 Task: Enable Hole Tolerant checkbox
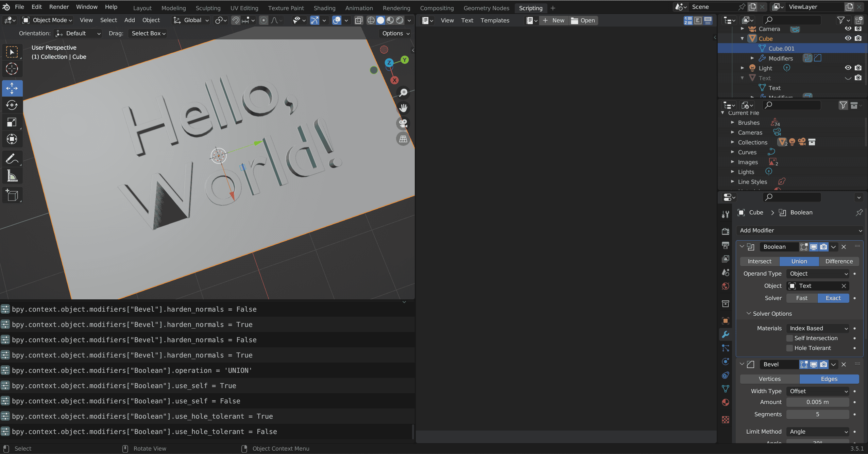[790, 348]
